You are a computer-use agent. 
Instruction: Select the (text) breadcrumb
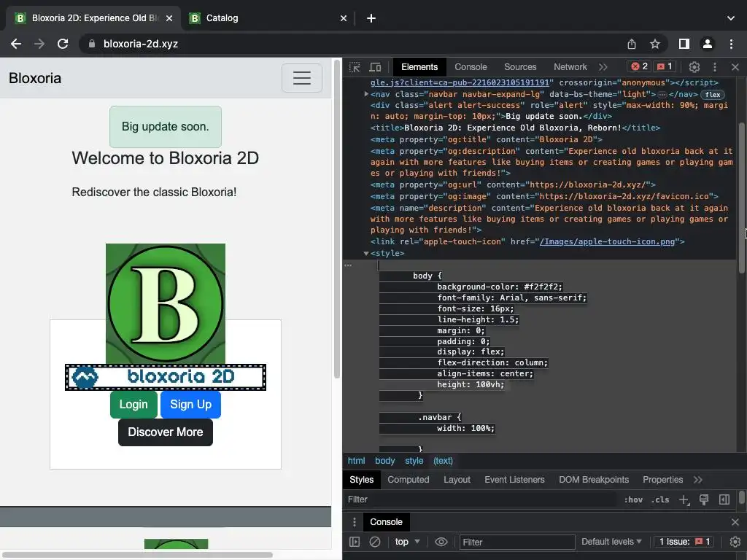coord(443,461)
